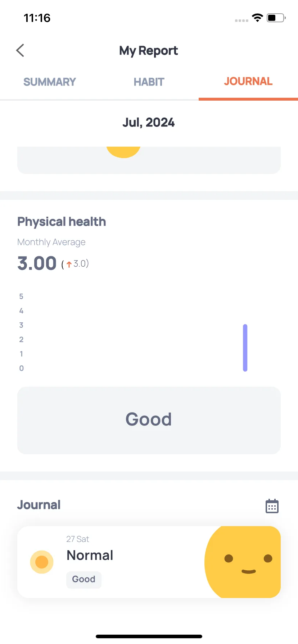Select the JOURNAL tab
This screenshot has width=298, height=644.
click(248, 81)
